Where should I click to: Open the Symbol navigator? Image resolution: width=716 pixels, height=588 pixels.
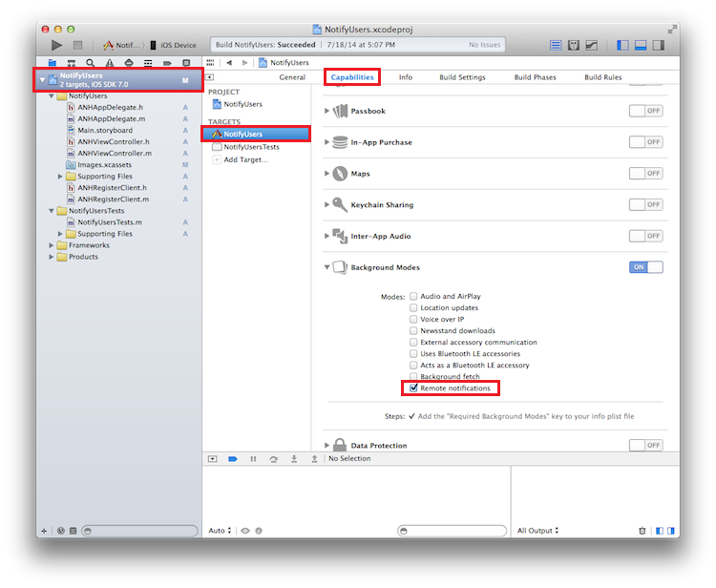coord(72,63)
